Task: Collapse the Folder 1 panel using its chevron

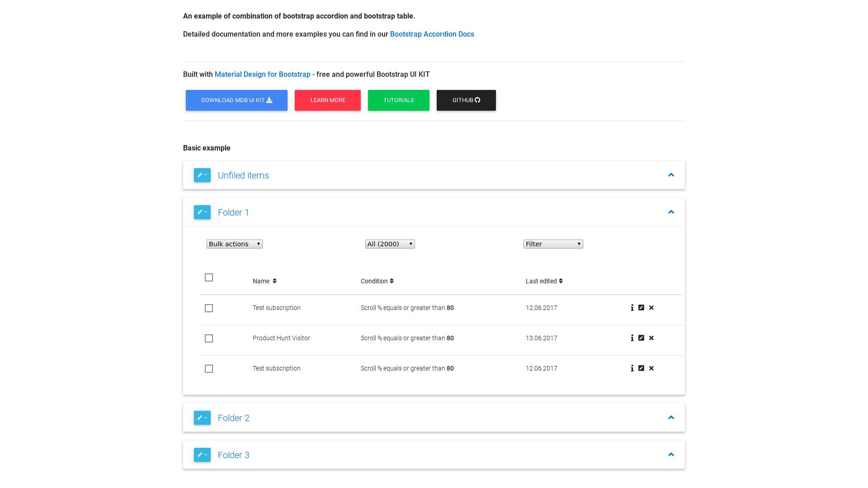Action: [671, 212]
